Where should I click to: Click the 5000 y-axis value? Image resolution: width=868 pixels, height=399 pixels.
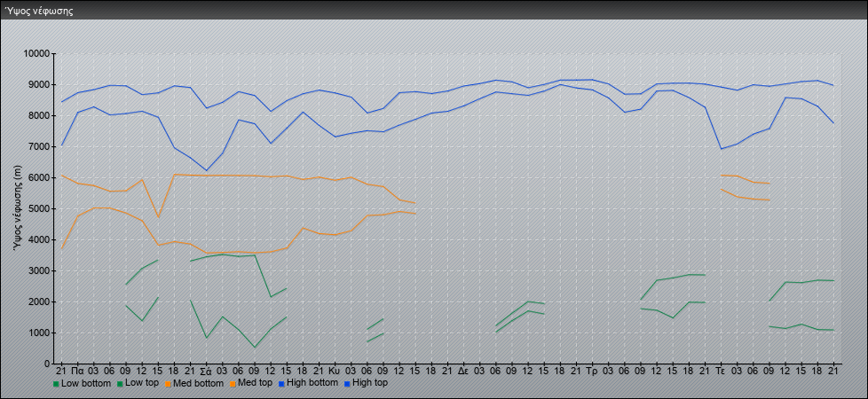coord(38,208)
